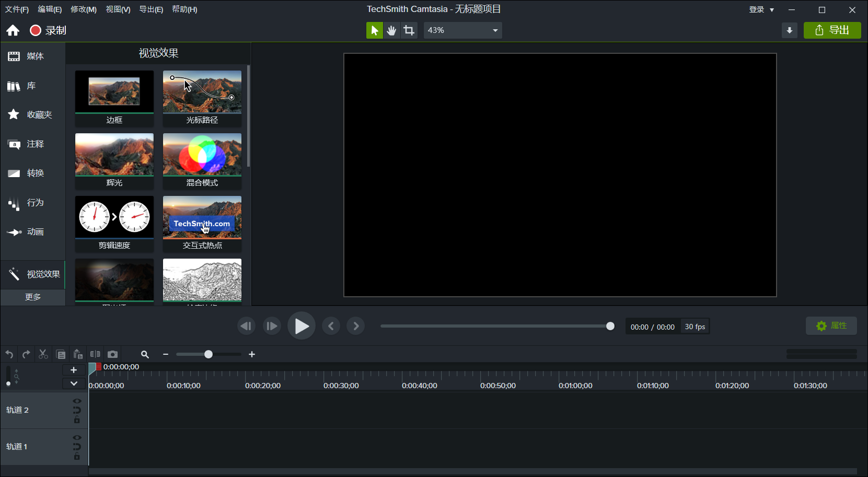Image resolution: width=868 pixels, height=477 pixels.
Task: Collapse the track area with the down chevron
Action: pos(74,383)
